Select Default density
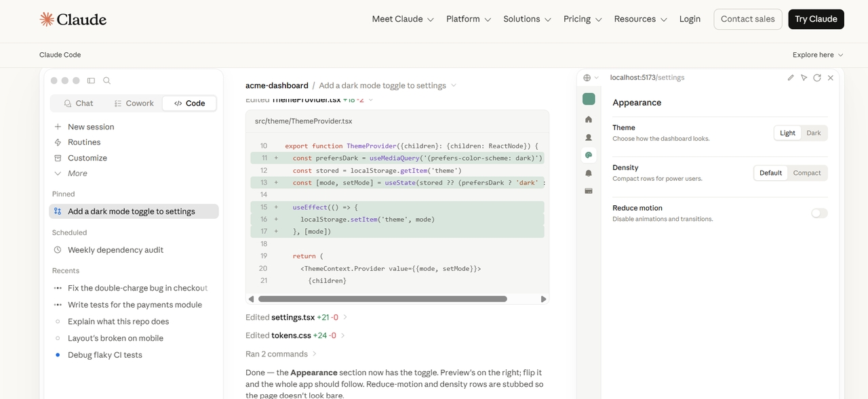The width and height of the screenshot is (868, 399). (x=770, y=173)
